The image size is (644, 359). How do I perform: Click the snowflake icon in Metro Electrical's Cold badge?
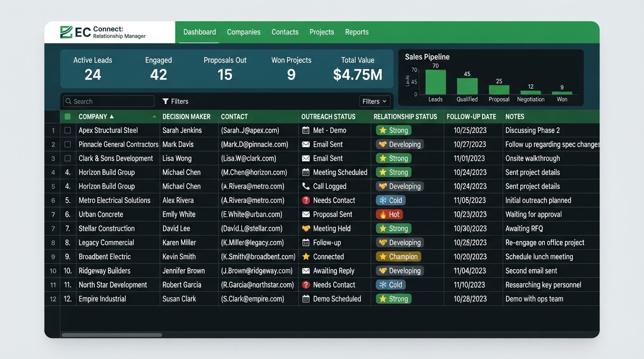point(383,201)
